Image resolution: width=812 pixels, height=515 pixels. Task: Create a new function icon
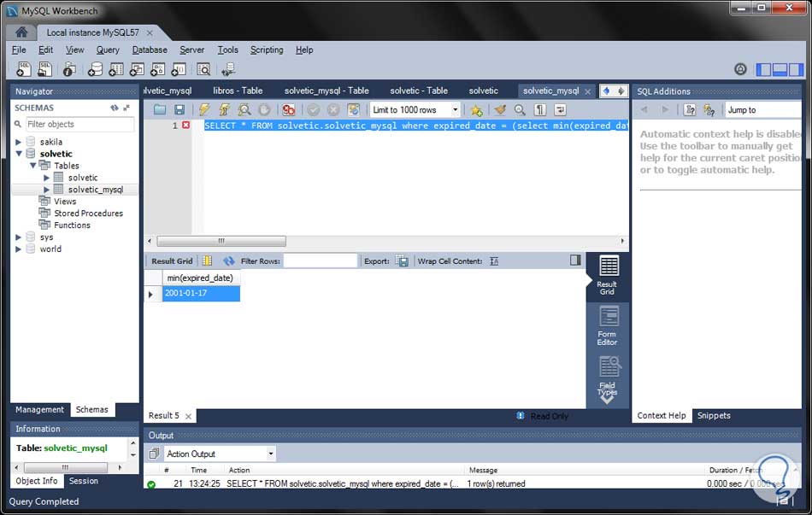pos(179,69)
